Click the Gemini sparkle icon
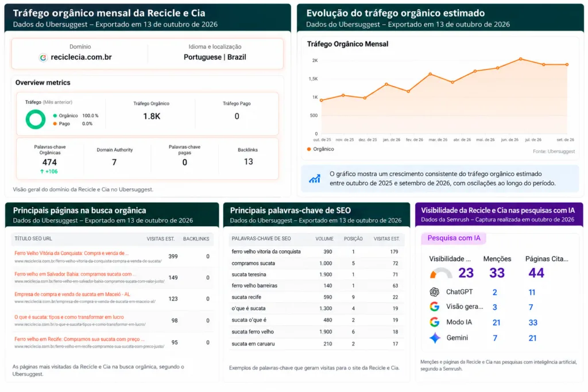 coord(435,338)
